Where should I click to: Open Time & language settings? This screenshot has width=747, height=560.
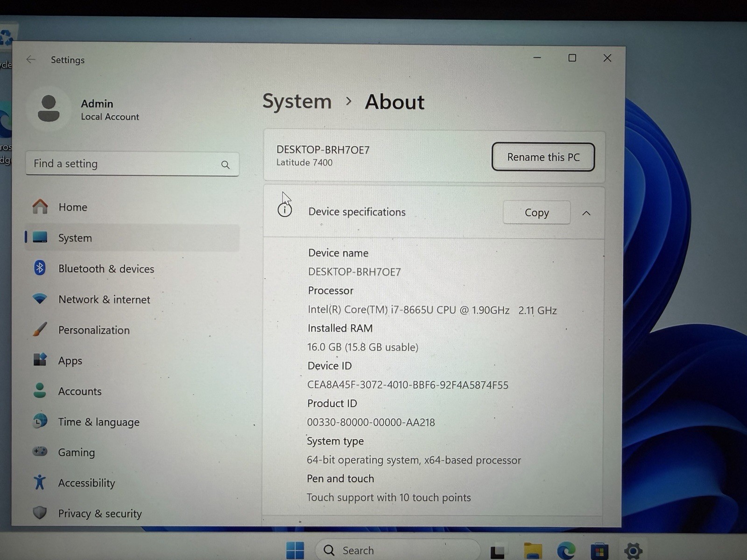[x=133, y=421]
